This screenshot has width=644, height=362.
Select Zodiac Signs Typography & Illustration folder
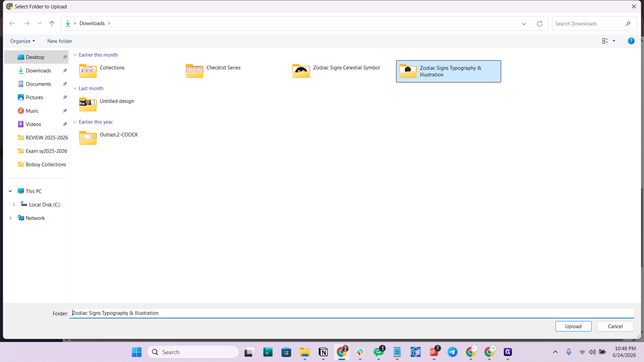pyautogui.click(x=448, y=71)
